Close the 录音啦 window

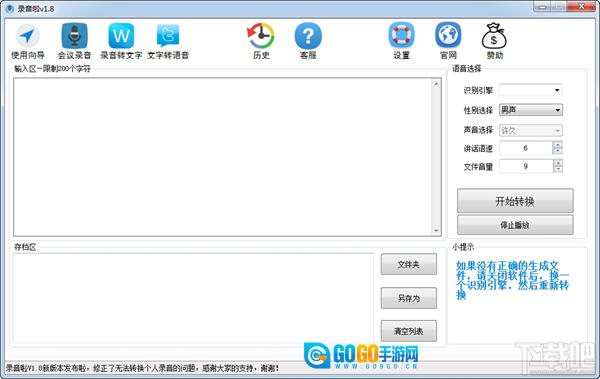(x=581, y=7)
